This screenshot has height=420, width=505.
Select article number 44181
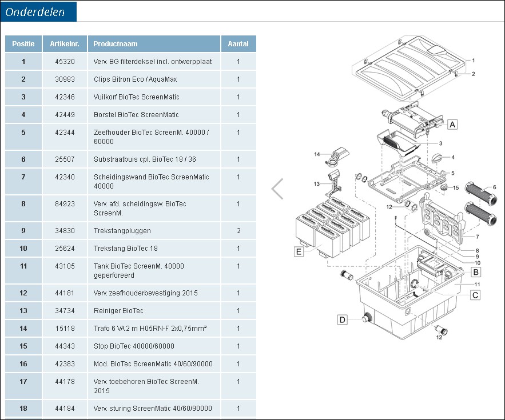[x=65, y=293]
